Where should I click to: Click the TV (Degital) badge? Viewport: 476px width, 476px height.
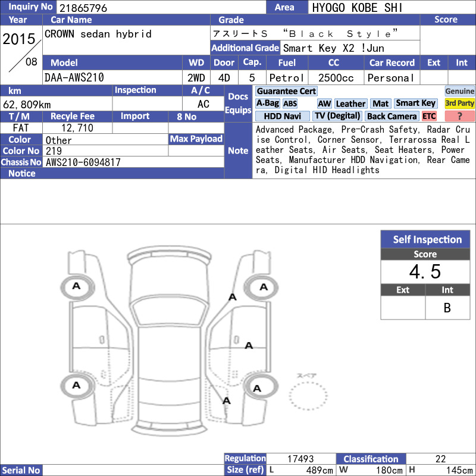(x=337, y=116)
